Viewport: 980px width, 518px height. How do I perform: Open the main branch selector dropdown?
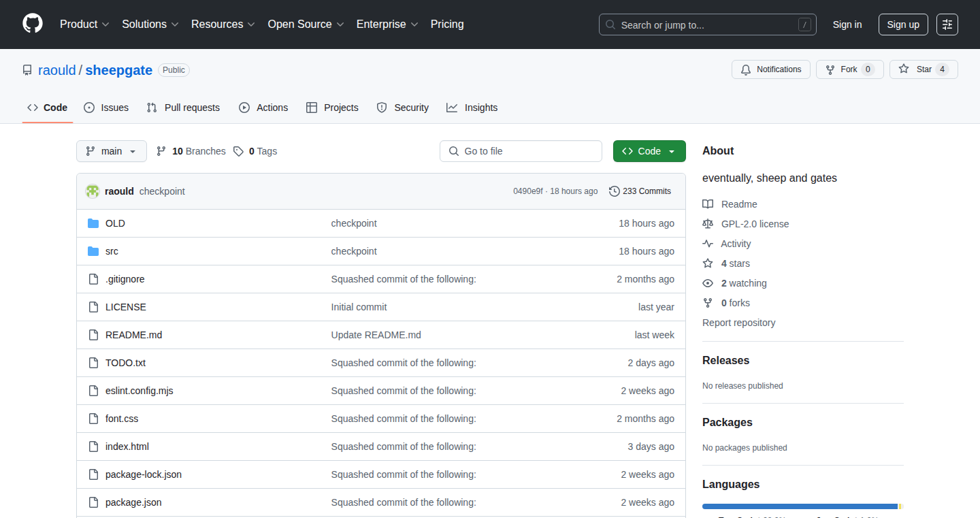pyautogui.click(x=112, y=151)
